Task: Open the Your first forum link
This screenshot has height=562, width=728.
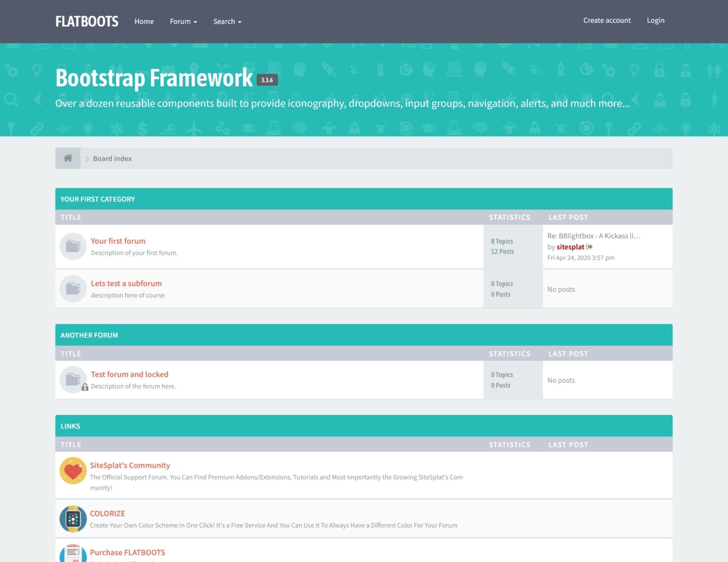Action: click(118, 241)
